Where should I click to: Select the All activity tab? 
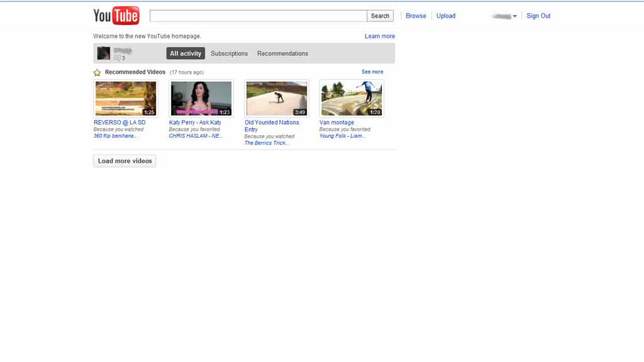click(185, 53)
